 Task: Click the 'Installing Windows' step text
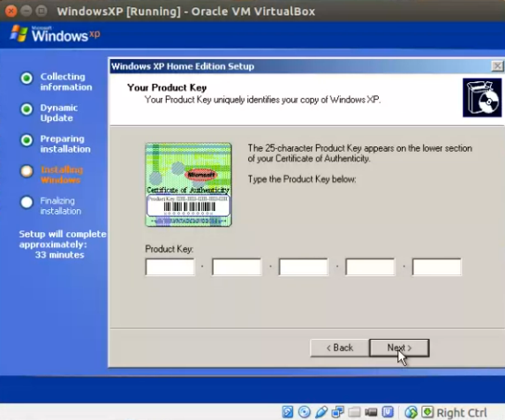[x=62, y=175]
